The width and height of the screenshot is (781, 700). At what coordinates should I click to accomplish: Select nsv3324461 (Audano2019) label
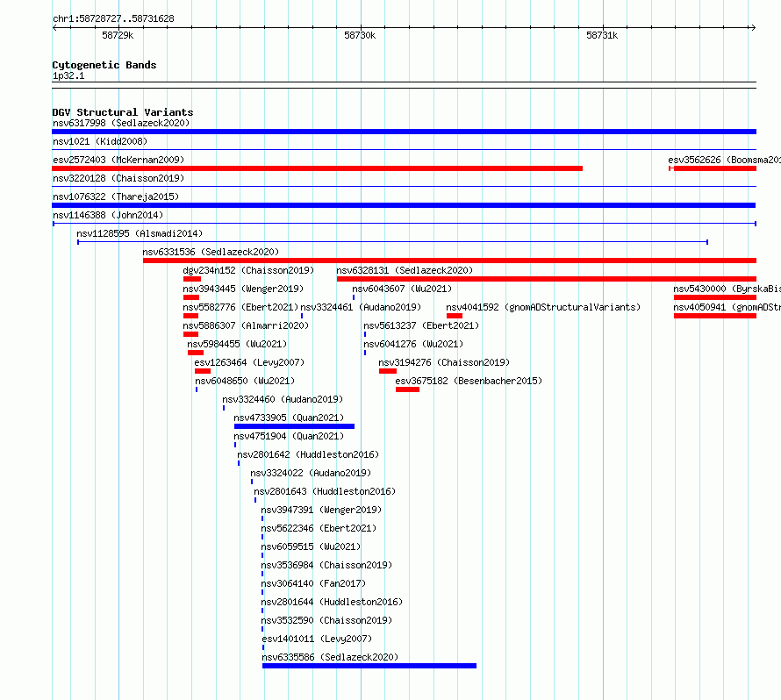tap(361, 307)
